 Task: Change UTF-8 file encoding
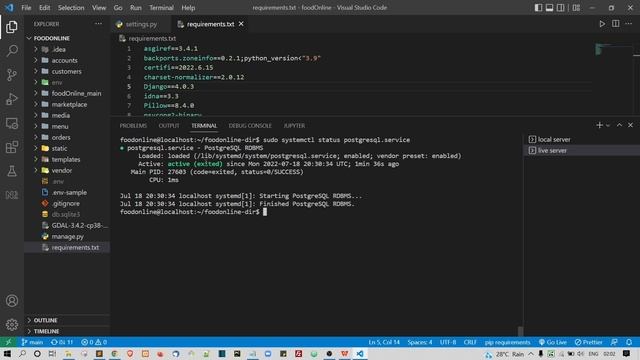[448, 342]
